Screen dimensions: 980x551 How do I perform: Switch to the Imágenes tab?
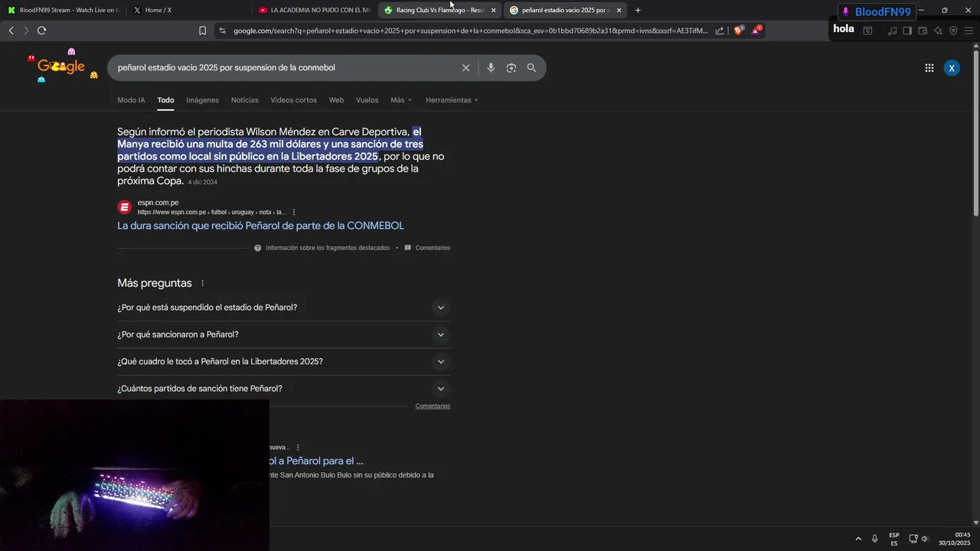[203, 100]
